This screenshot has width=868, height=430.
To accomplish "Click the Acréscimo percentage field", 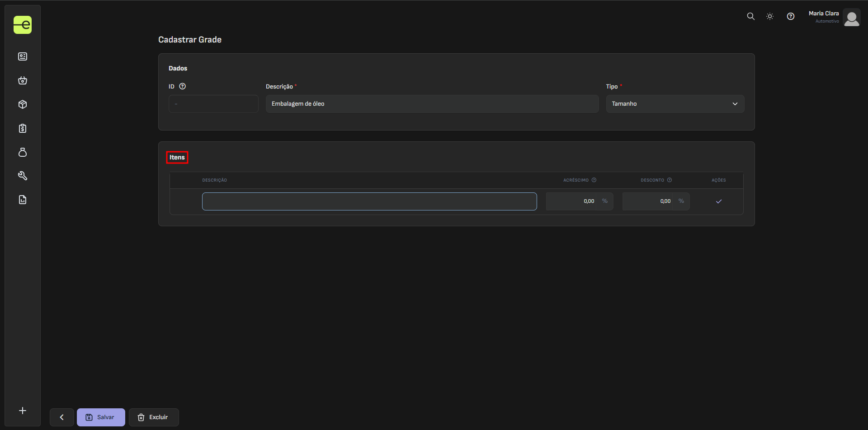I will (x=572, y=201).
